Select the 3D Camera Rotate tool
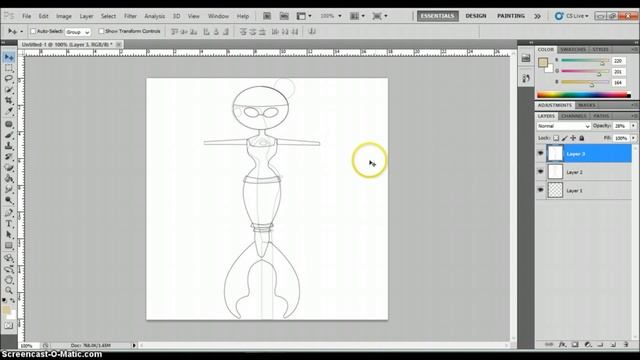The height and width of the screenshot is (360, 640). click(9, 269)
